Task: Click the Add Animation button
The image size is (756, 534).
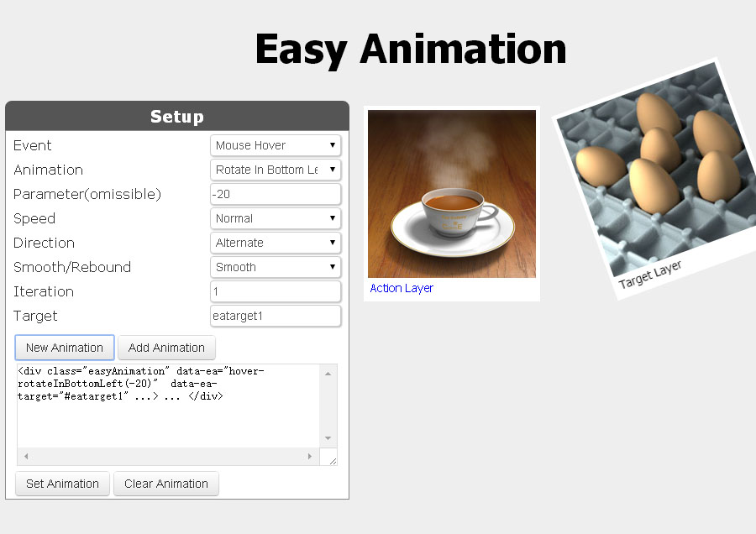Action: coord(166,348)
